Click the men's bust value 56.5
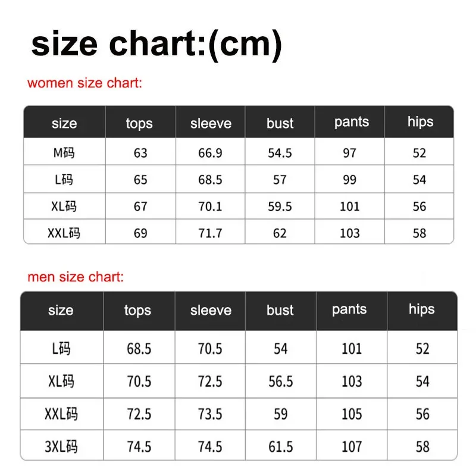 point(280,381)
